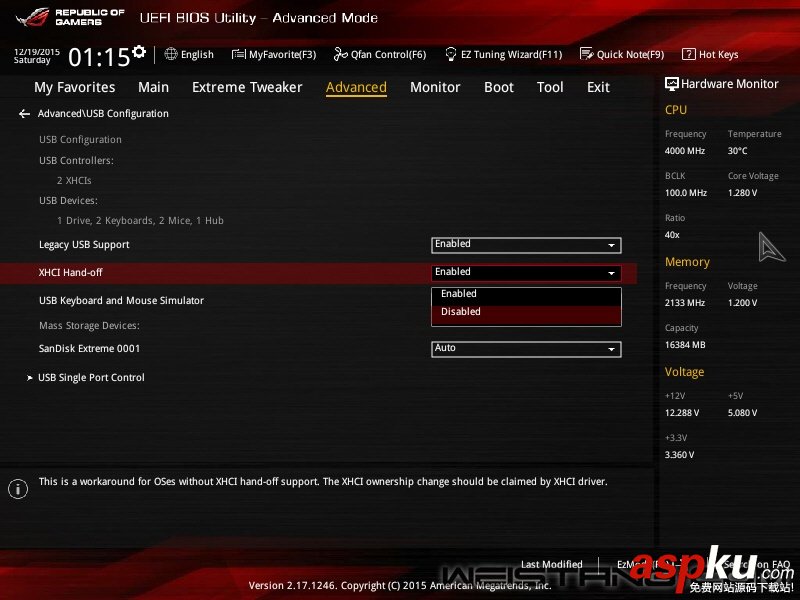Open Qfan Control(F6)
This screenshot has height=600, width=800.
(380, 55)
